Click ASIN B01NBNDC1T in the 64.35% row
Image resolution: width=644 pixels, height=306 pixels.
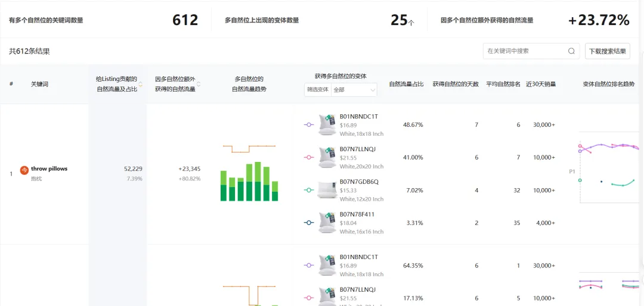[x=358, y=257]
